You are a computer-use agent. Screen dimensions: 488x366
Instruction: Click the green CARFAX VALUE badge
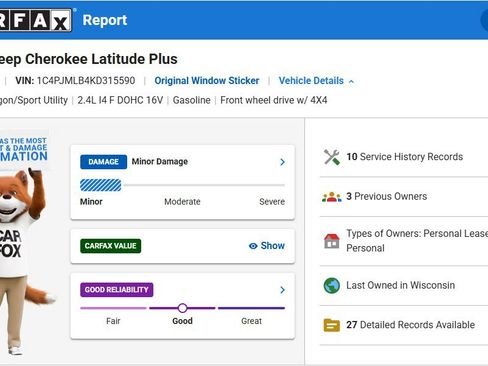pyautogui.click(x=110, y=246)
